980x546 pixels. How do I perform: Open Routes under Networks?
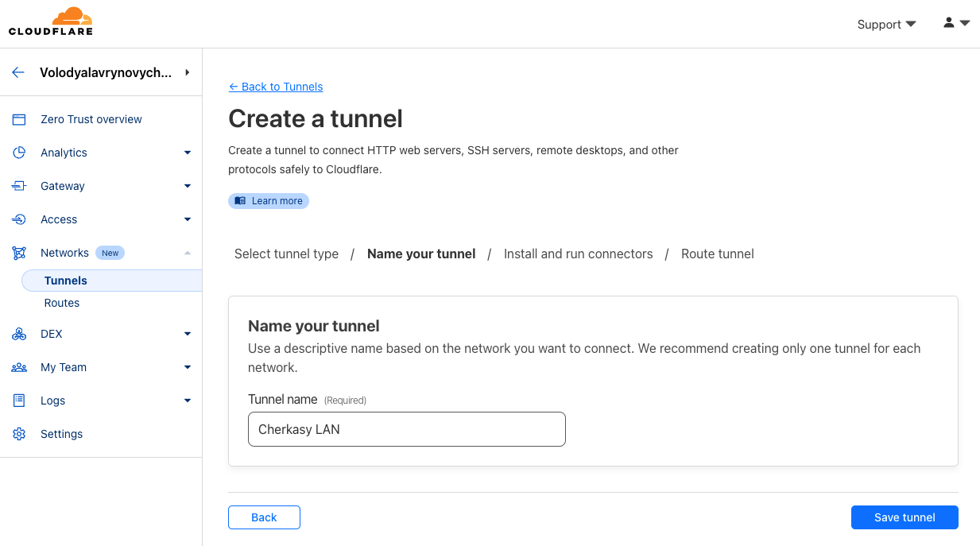(62, 303)
